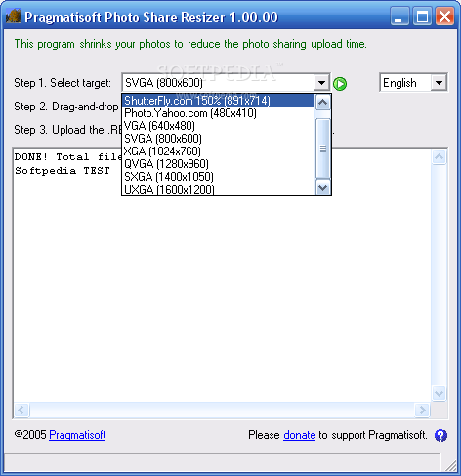Choose Photo.Yahoo.com (480x410) from list
Screen dimensions: 461x476
tap(218, 113)
